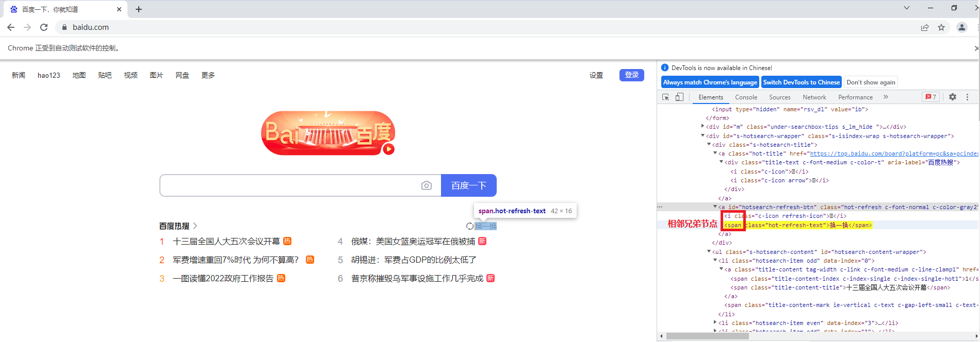Open a new tab with the plus icon
This screenshot has width=980, height=342.
[x=139, y=9]
